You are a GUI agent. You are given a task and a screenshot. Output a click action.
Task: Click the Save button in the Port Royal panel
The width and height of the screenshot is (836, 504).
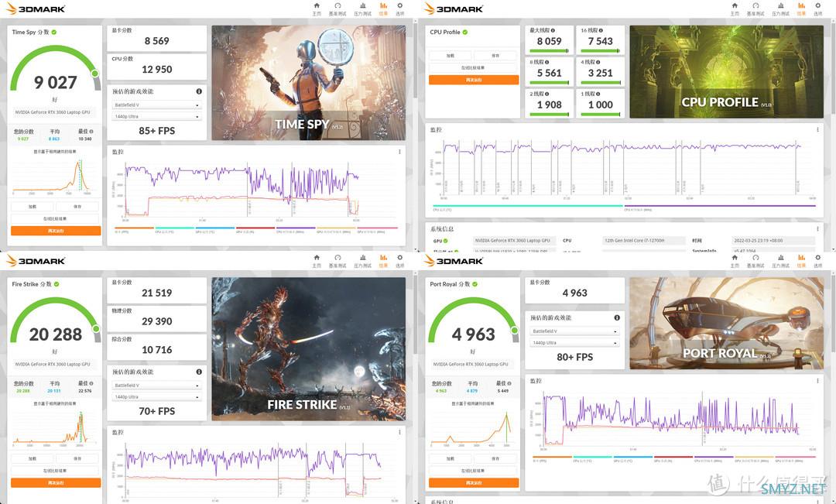[496, 458]
